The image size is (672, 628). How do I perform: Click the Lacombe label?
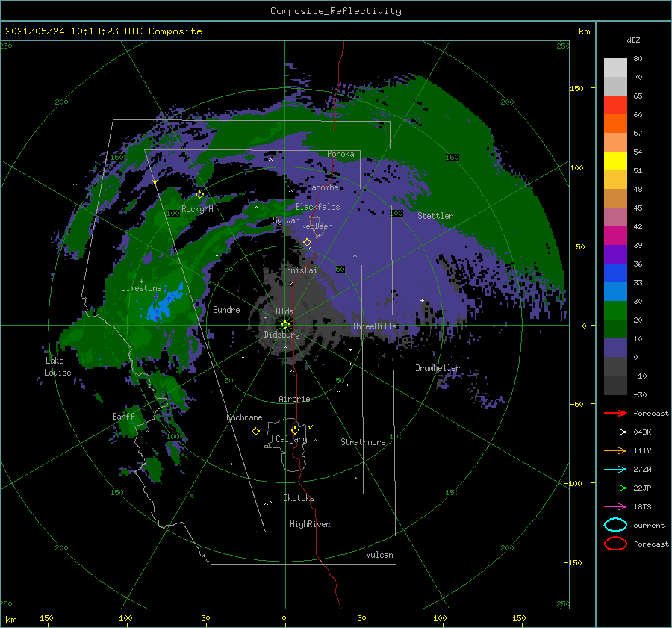(x=323, y=187)
